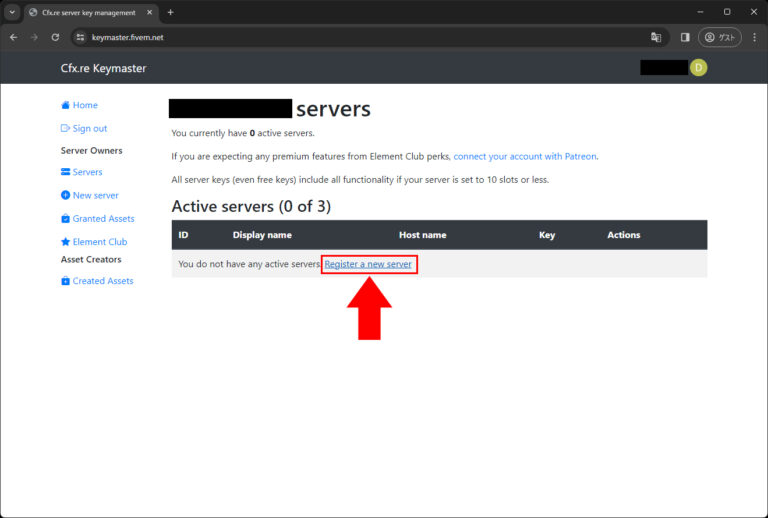This screenshot has width=768, height=518.
Task: Click the Element Club star icon
Action: pyautogui.click(x=65, y=242)
